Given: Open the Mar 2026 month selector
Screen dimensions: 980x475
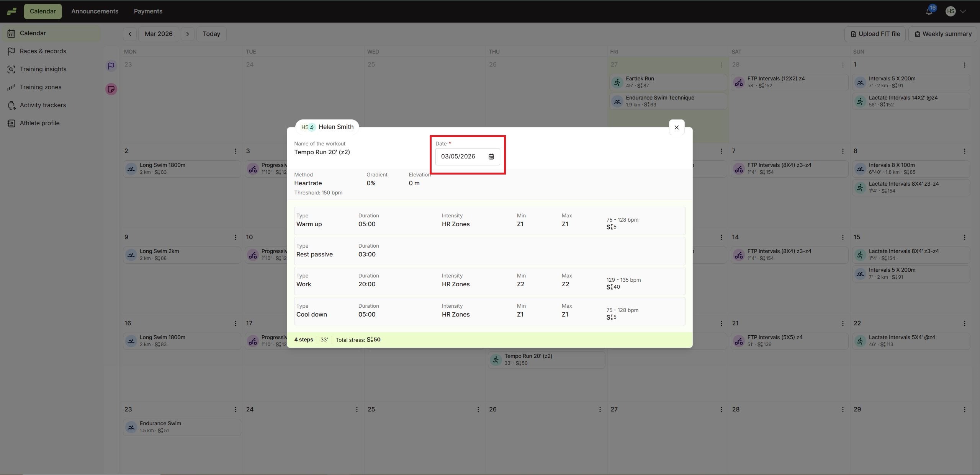Looking at the screenshot, I should click(x=159, y=34).
